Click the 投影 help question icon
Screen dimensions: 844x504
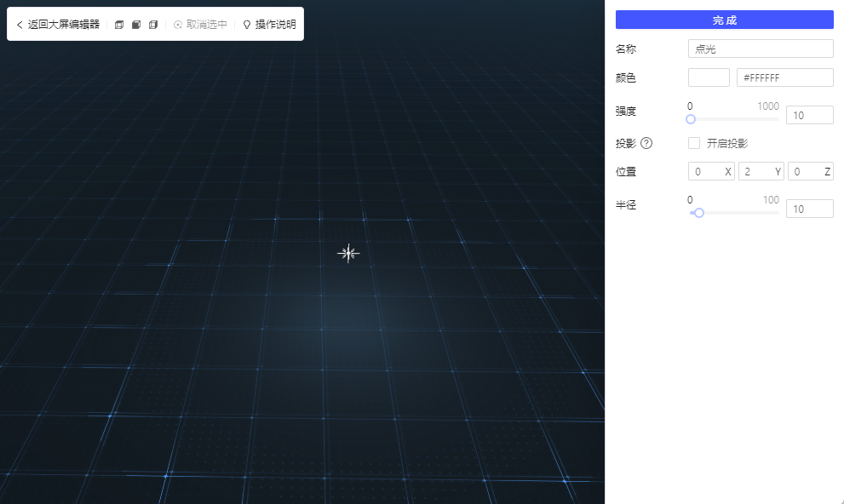(x=646, y=143)
